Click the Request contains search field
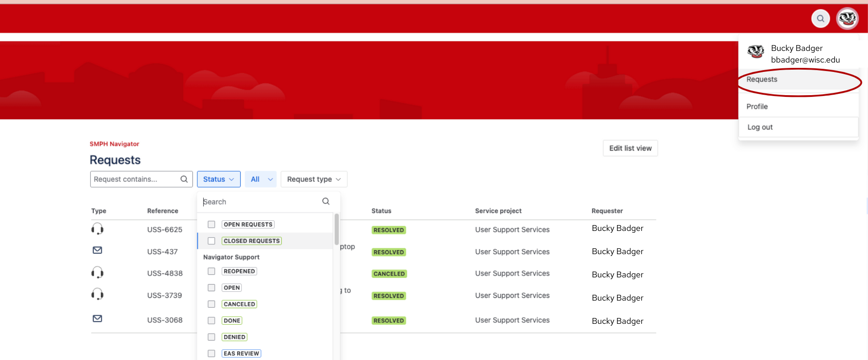Viewport: 868px width, 360px height. 135,179
